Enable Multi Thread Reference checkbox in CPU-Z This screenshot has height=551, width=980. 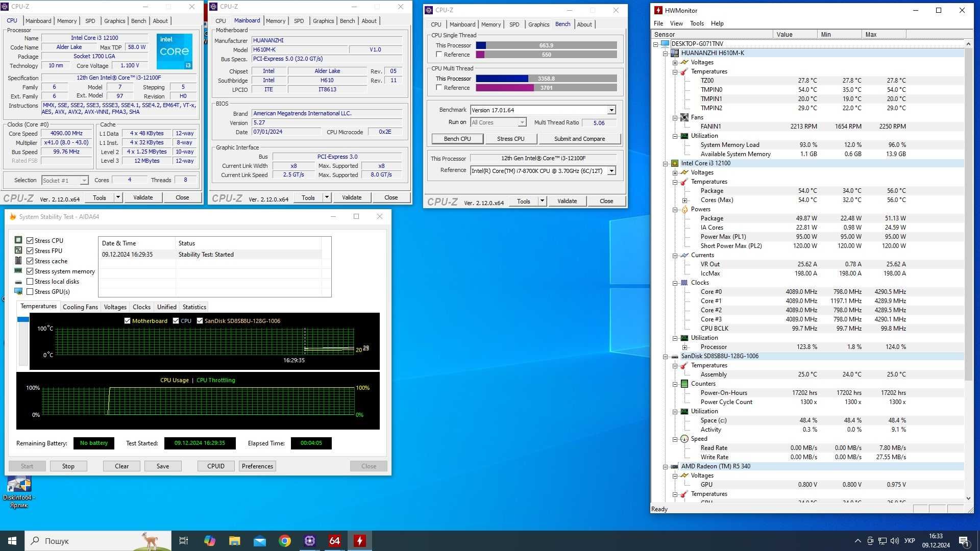pyautogui.click(x=439, y=88)
